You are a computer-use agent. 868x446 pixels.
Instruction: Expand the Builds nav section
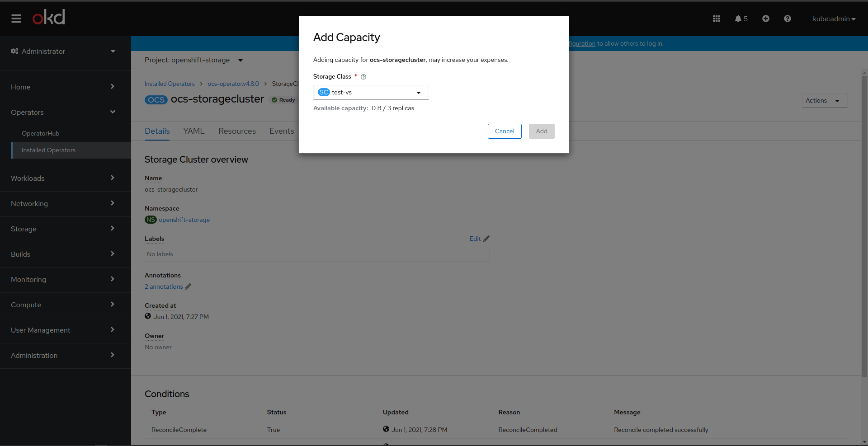(x=66, y=254)
